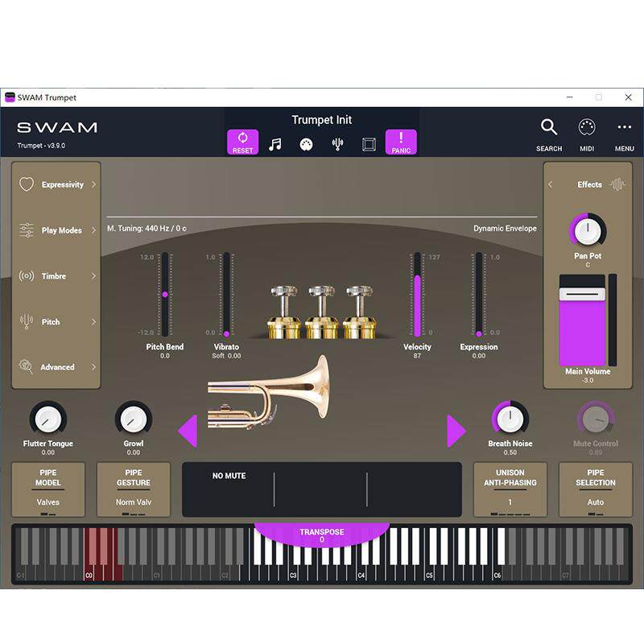
Task: Click the Growl knob
Action: [x=134, y=419]
